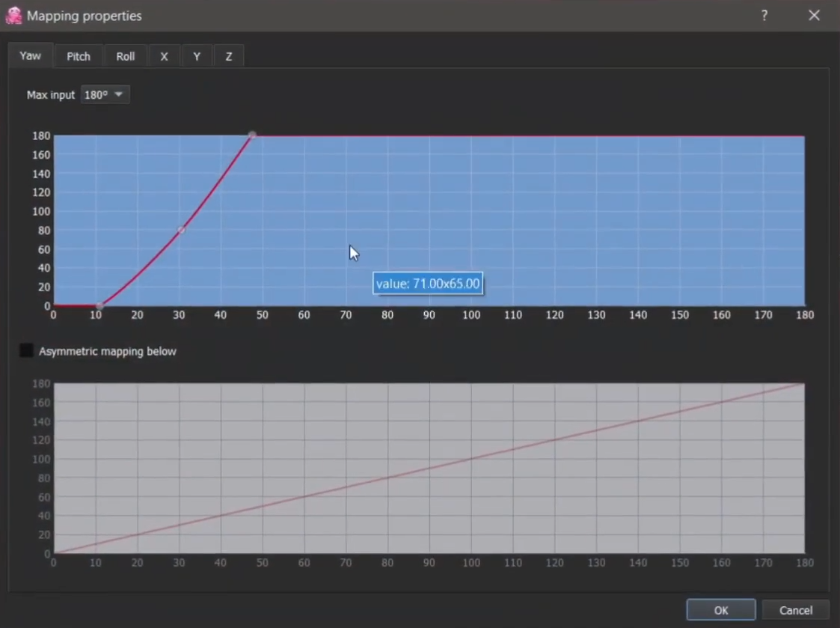Select the curve point near input 30

click(x=181, y=230)
